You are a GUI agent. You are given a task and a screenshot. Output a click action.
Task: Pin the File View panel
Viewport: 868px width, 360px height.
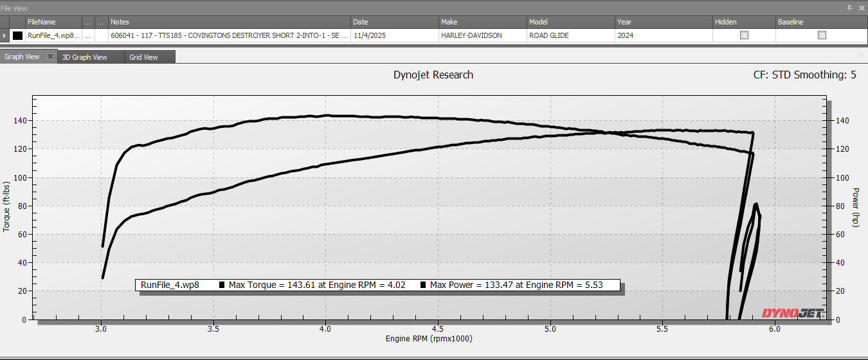(x=849, y=8)
